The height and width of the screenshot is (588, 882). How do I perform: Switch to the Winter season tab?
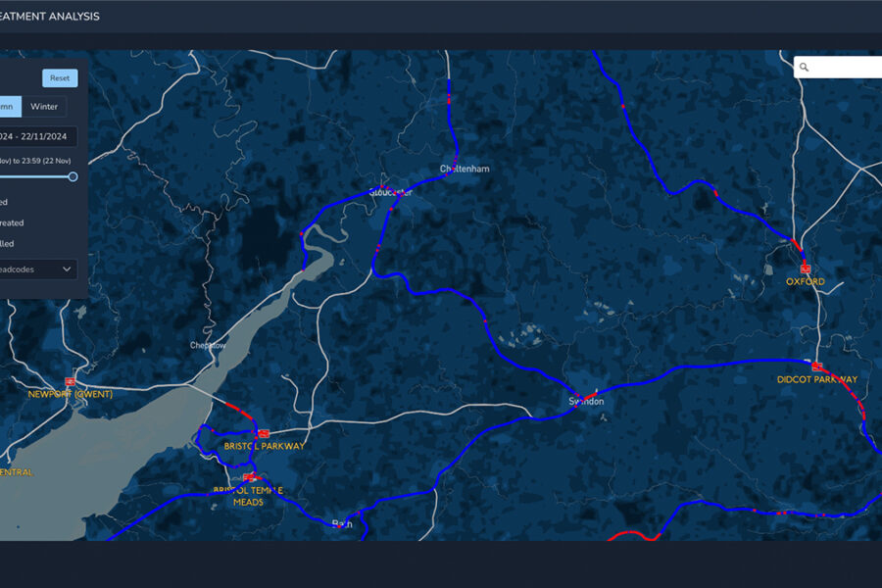pos(44,107)
